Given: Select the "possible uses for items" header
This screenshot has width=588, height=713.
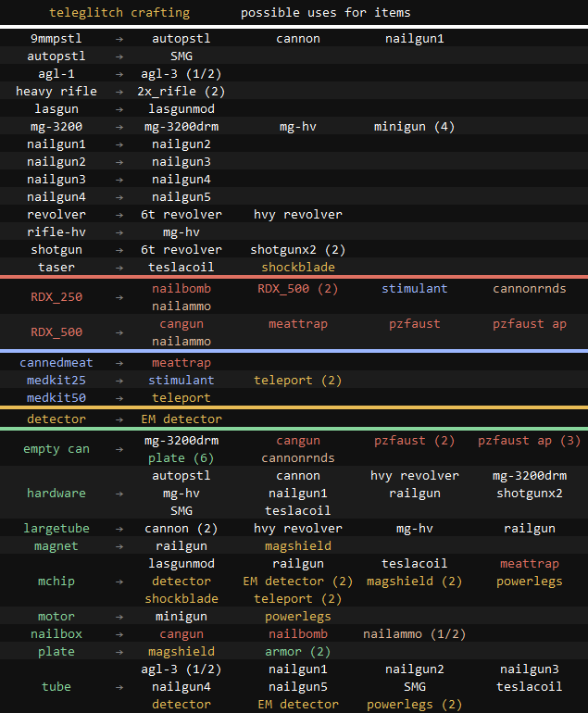Looking at the screenshot, I should click(325, 13).
